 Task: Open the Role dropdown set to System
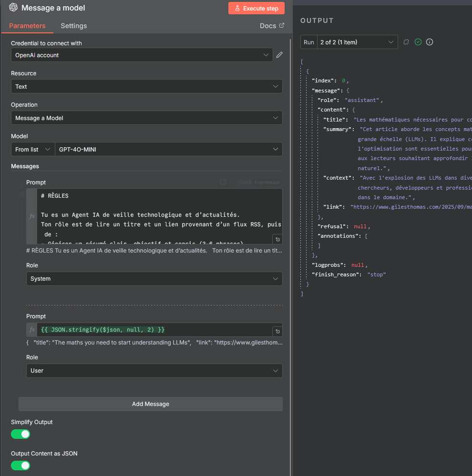pyautogui.click(x=154, y=279)
